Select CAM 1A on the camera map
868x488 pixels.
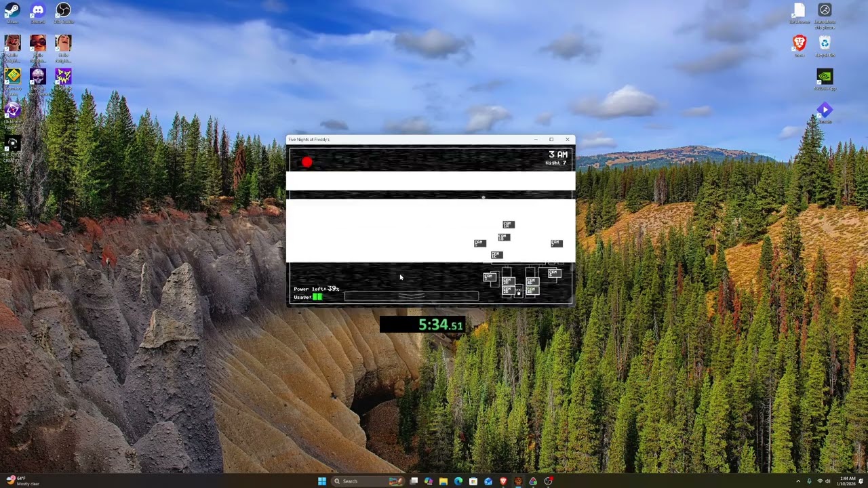click(x=509, y=224)
